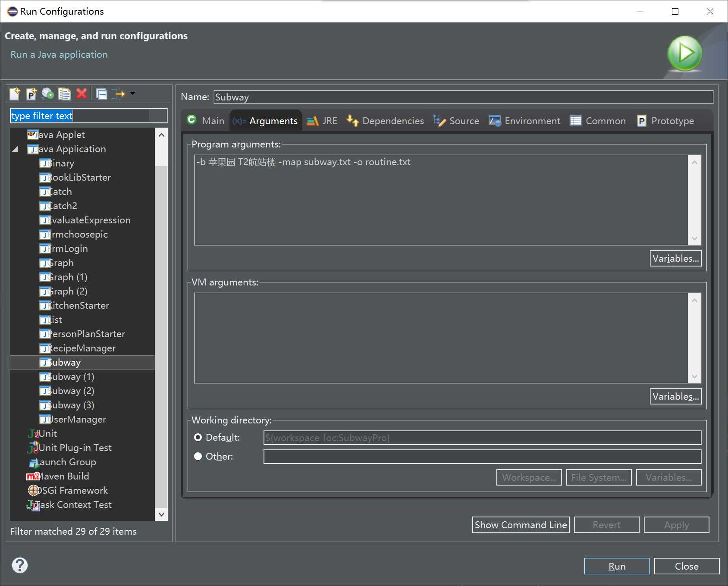Select the Subway (2) configuration
728x586 pixels.
(67, 391)
